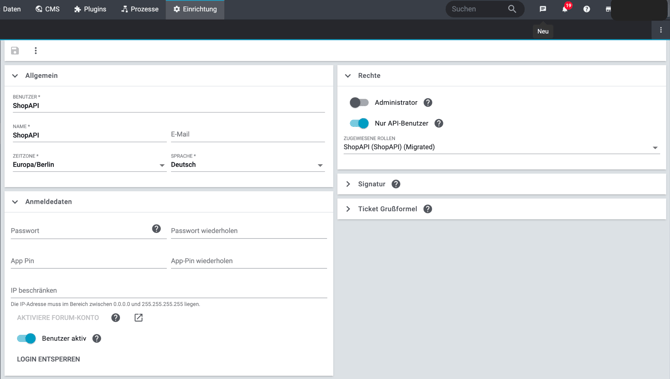Expand the Signatur section
This screenshot has width=670, height=379.
click(348, 184)
